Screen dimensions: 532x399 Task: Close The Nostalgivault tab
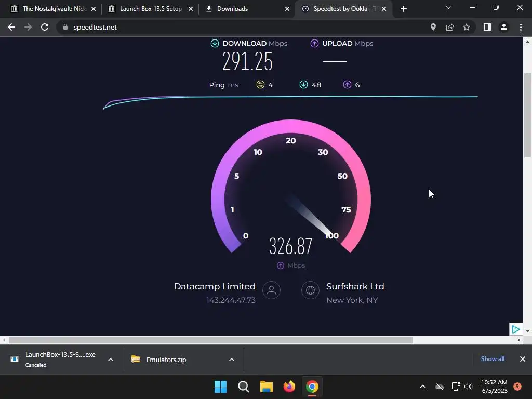(x=94, y=9)
